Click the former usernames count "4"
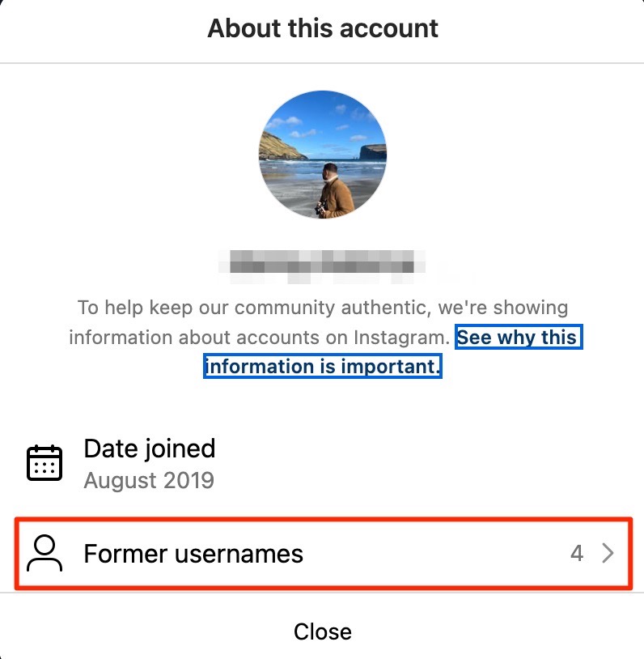Image resolution: width=644 pixels, height=659 pixels. pyautogui.click(x=577, y=554)
